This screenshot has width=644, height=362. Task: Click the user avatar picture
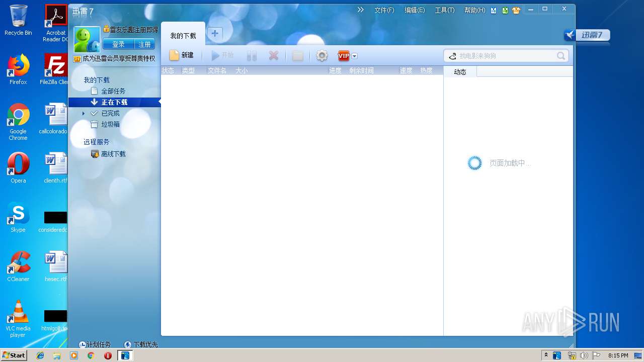point(87,40)
